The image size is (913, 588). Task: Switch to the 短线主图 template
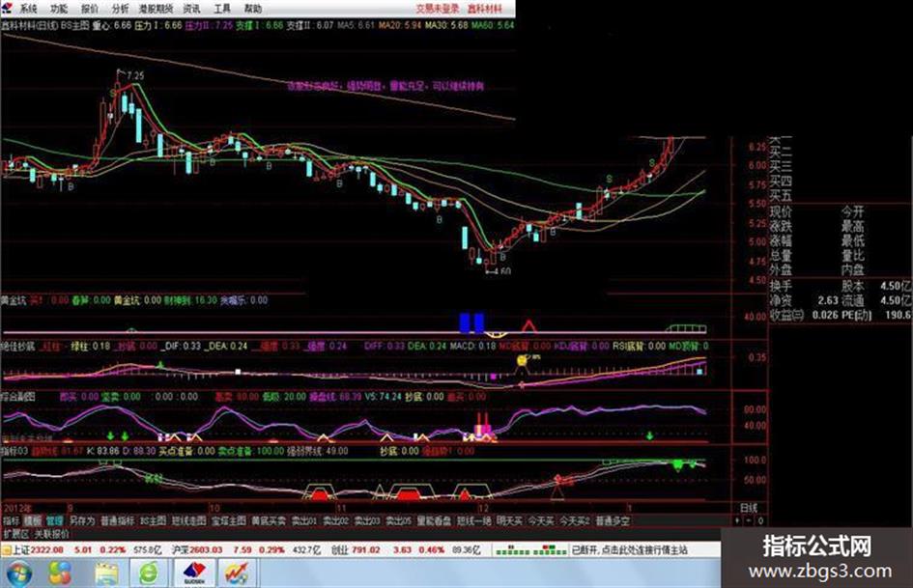click(x=188, y=520)
